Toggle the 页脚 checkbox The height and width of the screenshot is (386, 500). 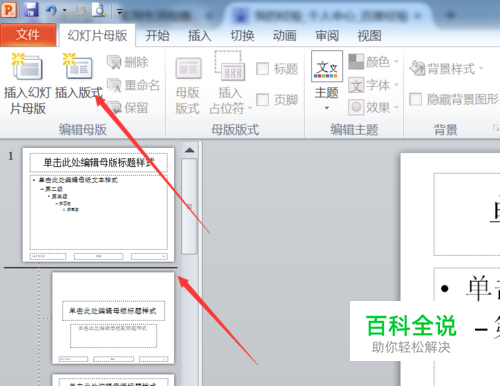coord(263,100)
